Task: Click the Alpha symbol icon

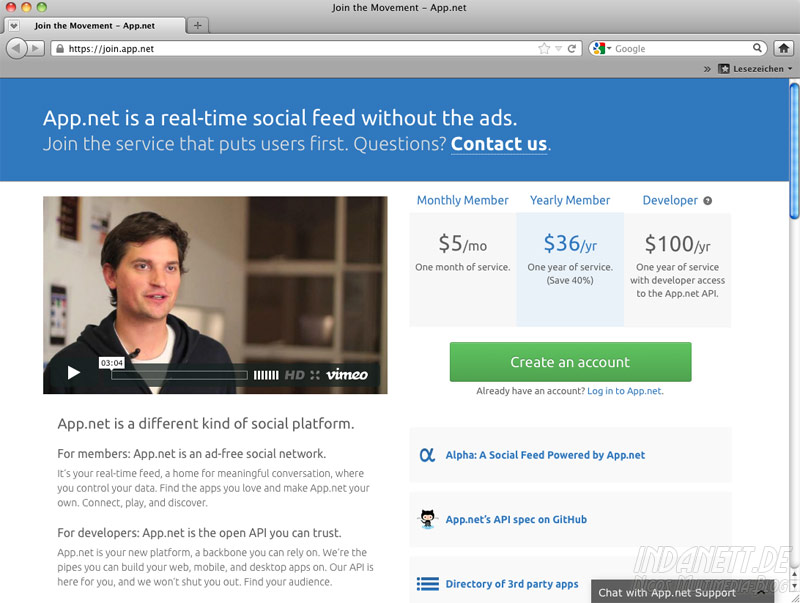Action: pos(427,455)
